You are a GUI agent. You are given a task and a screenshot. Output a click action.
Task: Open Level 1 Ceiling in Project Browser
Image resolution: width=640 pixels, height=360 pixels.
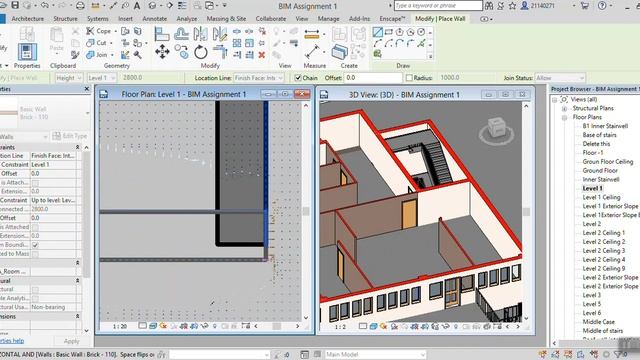click(x=601, y=197)
